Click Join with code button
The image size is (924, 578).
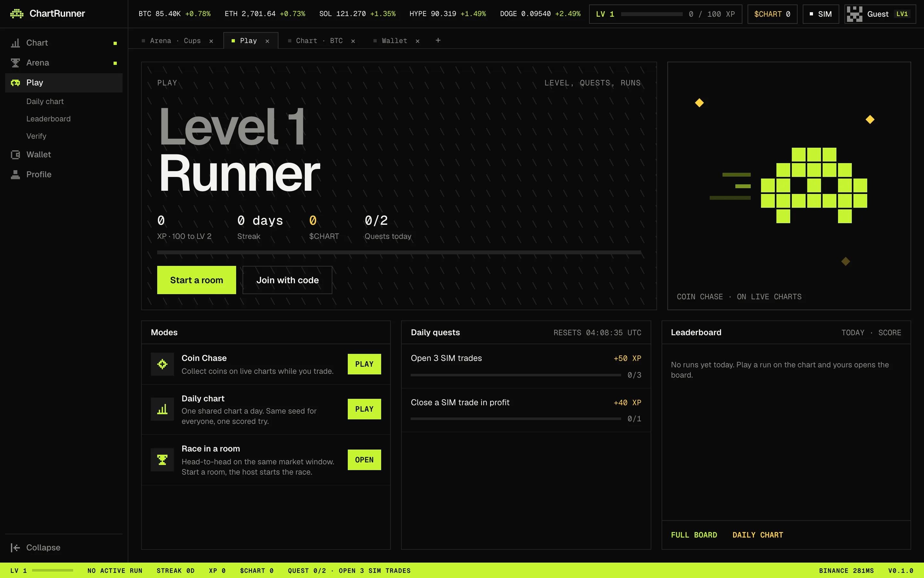click(x=287, y=280)
